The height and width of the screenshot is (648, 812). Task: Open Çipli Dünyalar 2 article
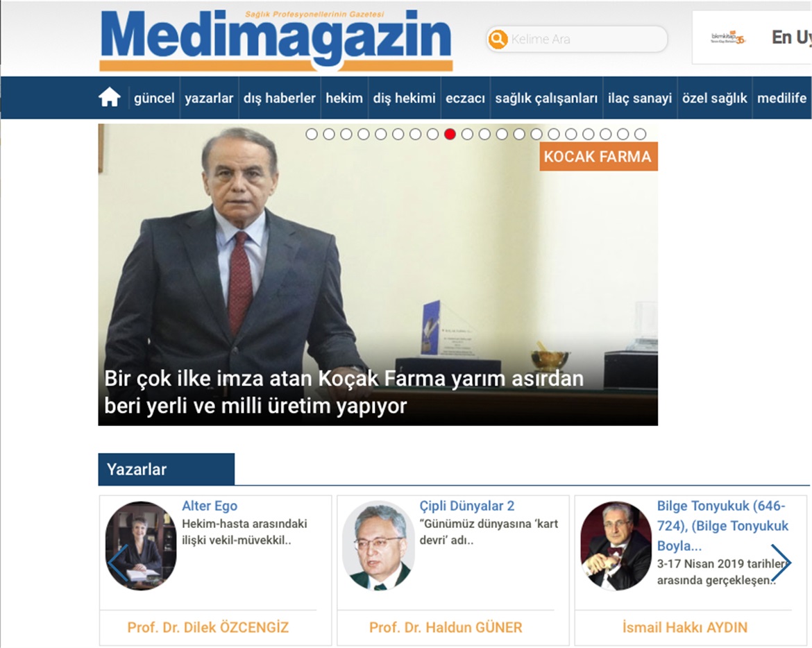pyautogui.click(x=466, y=506)
